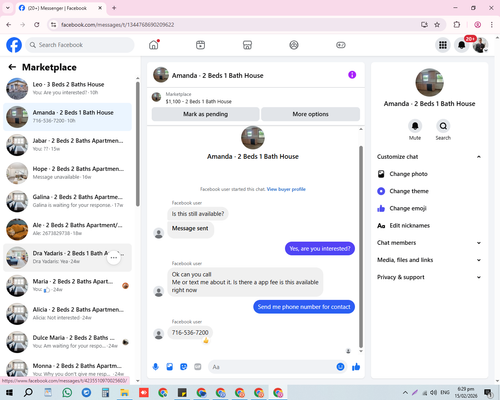Send a thumbs-up like
Image resolution: width=500 pixels, height=400 pixels.
(x=356, y=367)
